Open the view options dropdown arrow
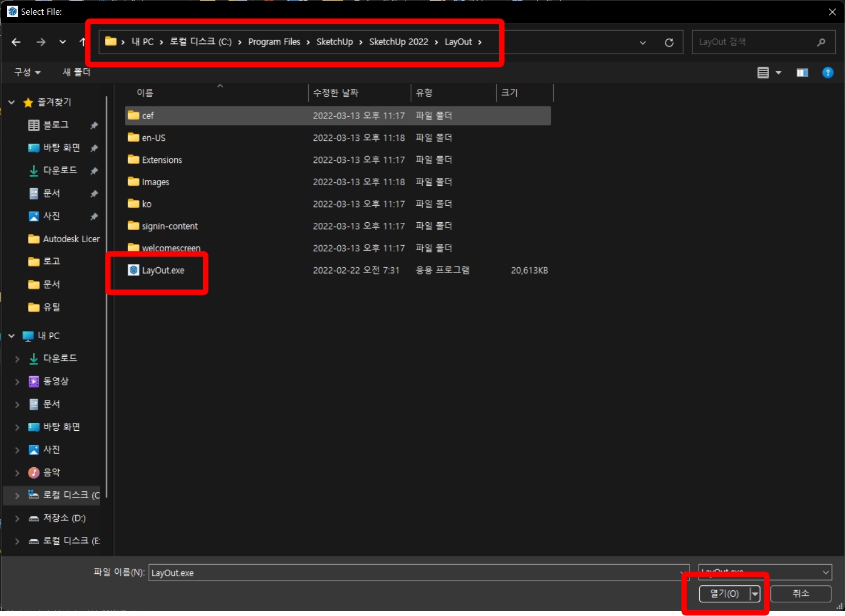This screenshot has height=616, width=845. (x=778, y=72)
